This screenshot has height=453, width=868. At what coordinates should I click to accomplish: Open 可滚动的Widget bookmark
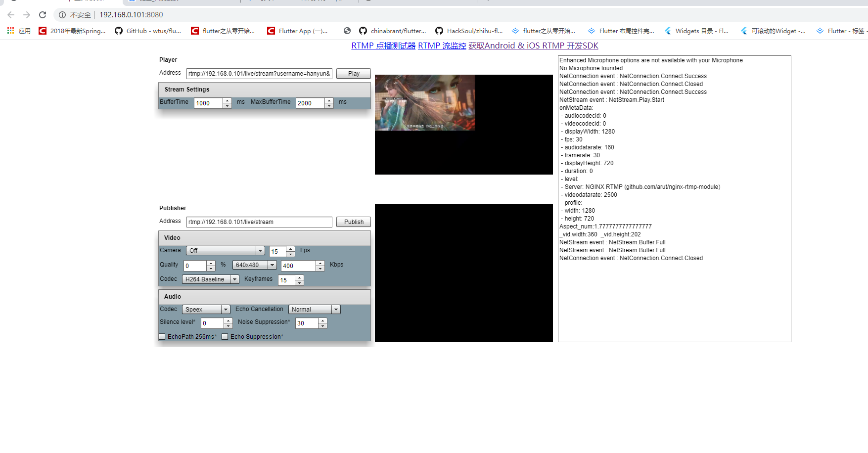point(773,31)
